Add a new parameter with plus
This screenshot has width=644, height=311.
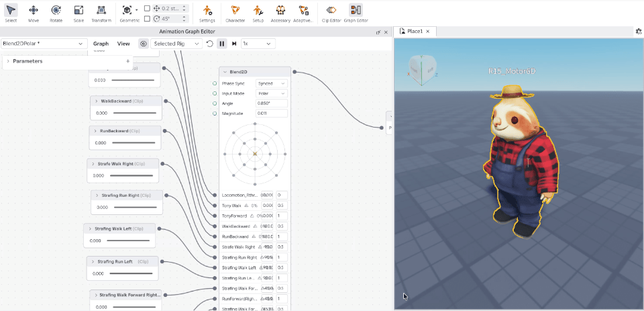pos(127,61)
